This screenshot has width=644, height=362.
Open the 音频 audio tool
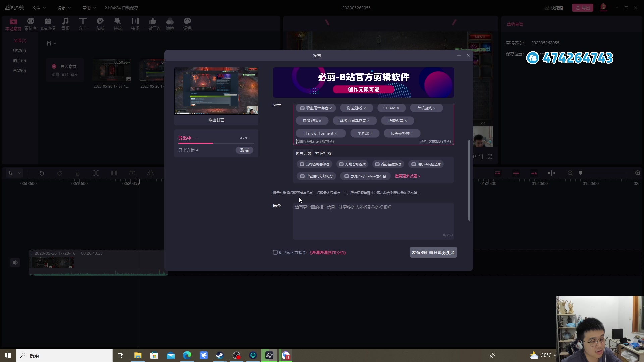(65, 24)
